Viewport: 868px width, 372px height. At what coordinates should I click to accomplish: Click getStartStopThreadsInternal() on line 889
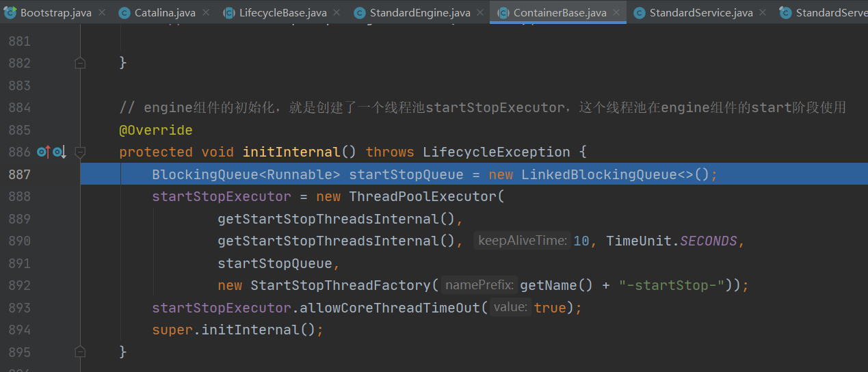click(x=337, y=219)
